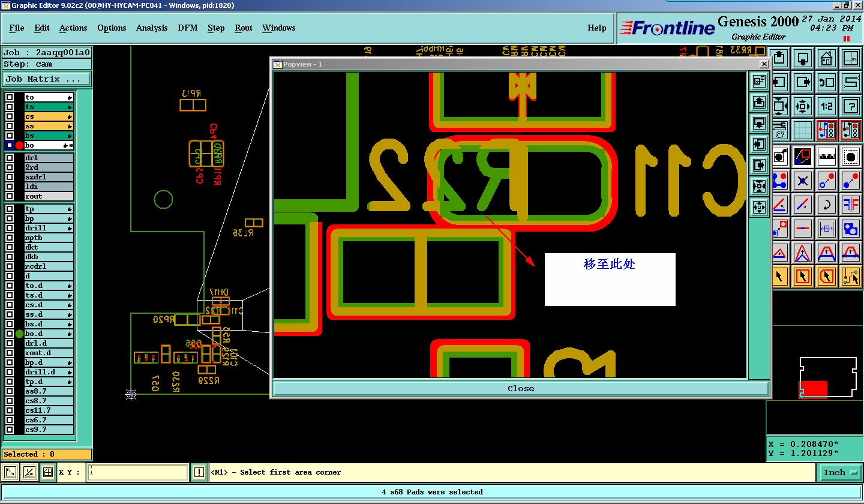
Task: Toggle the checkbox for layer 'bo.d'
Action: coord(10,334)
